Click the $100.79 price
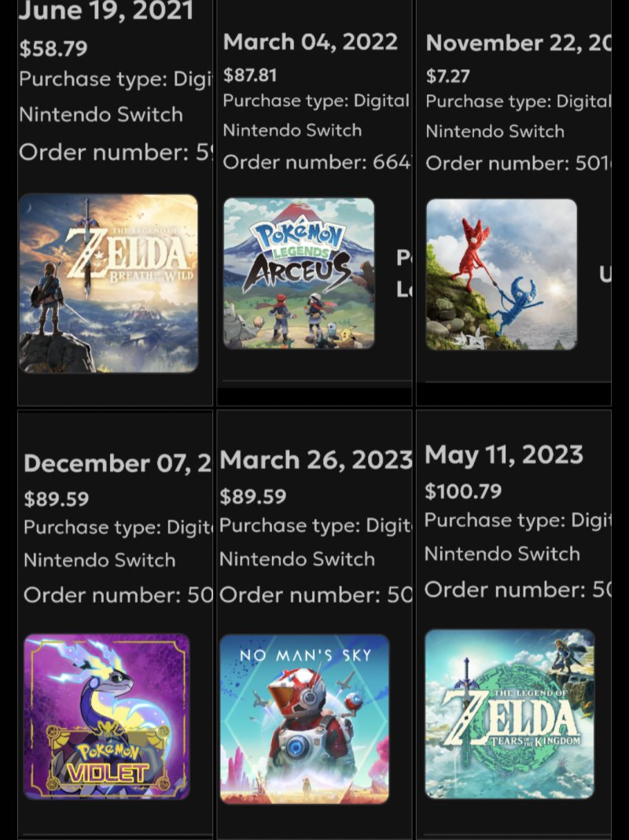Screen dimensions: 629x840 coord(463,492)
